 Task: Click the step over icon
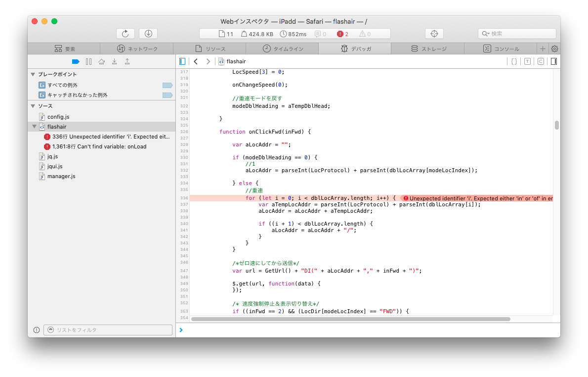pyautogui.click(x=102, y=61)
